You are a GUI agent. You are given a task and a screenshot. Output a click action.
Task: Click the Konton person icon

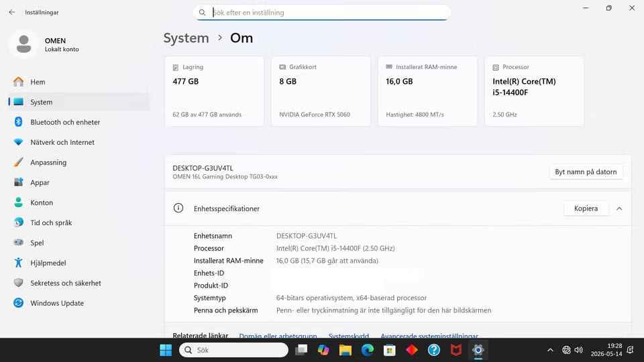coord(19,202)
